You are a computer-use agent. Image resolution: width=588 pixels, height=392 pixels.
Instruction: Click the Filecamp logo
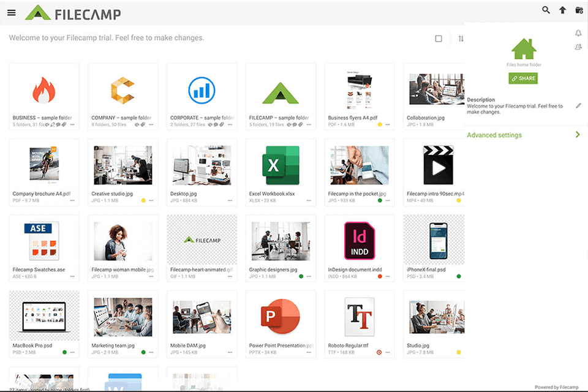[73, 13]
